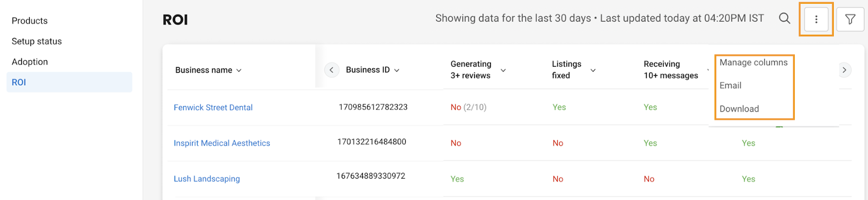Image resolution: width=868 pixels, height=200 pixels.
Task: Click the search magnifier icon
Action: pyautogui.click(x=784, y=18)
